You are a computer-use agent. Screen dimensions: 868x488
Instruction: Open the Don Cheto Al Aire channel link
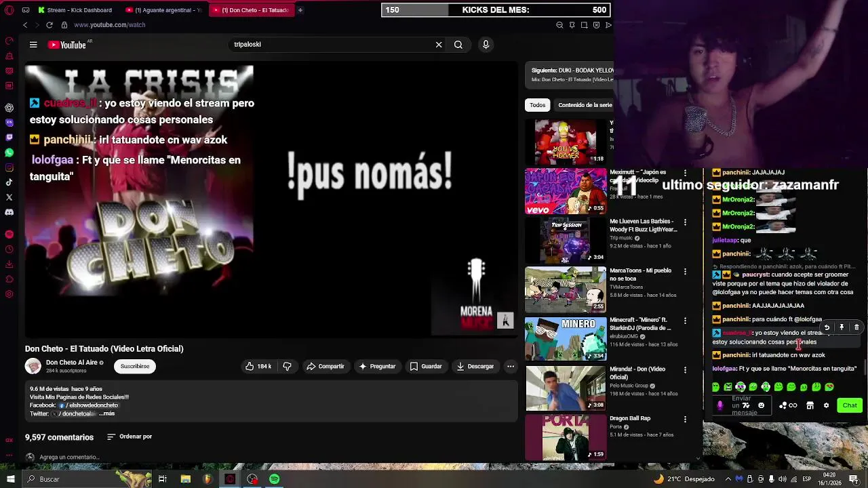(72, 363)
